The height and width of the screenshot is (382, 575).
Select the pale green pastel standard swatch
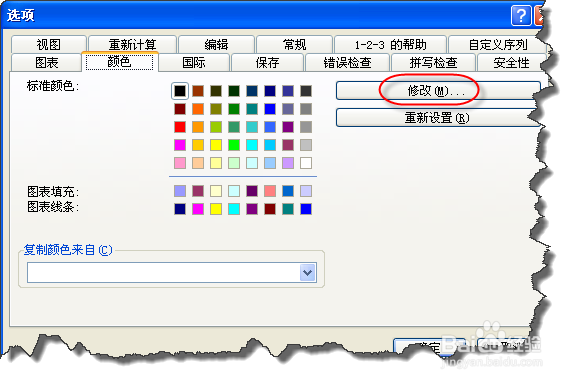[x=234, y=163]
